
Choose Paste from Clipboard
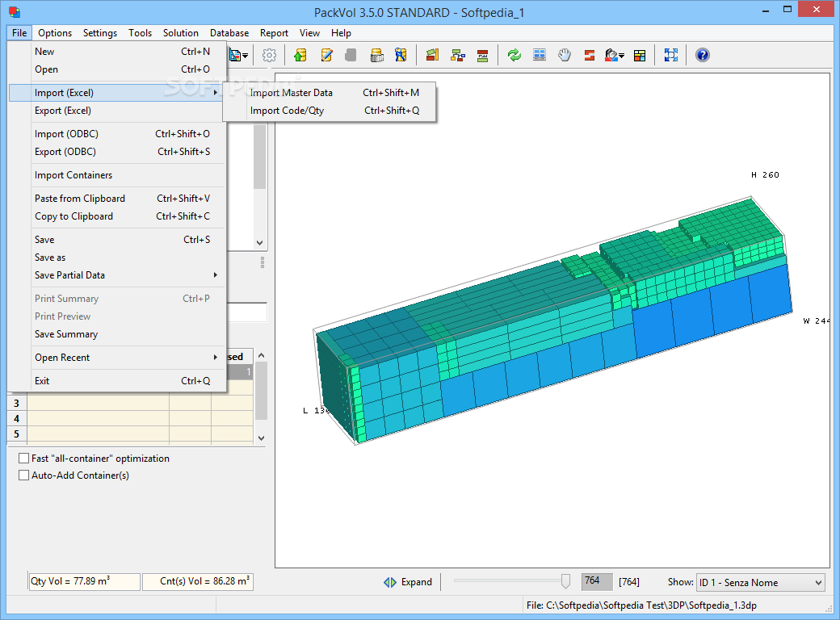coord(117,198)
